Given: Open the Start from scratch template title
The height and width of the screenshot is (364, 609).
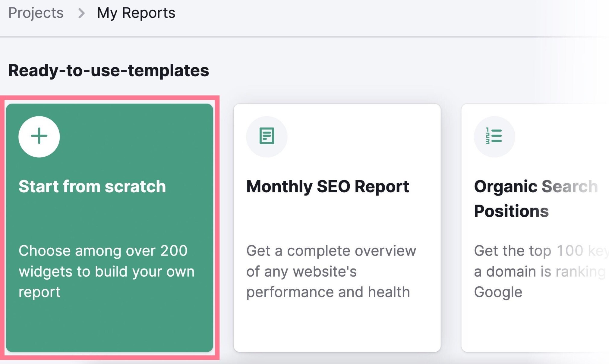Looking at the screenshot, I should (92, 186).
